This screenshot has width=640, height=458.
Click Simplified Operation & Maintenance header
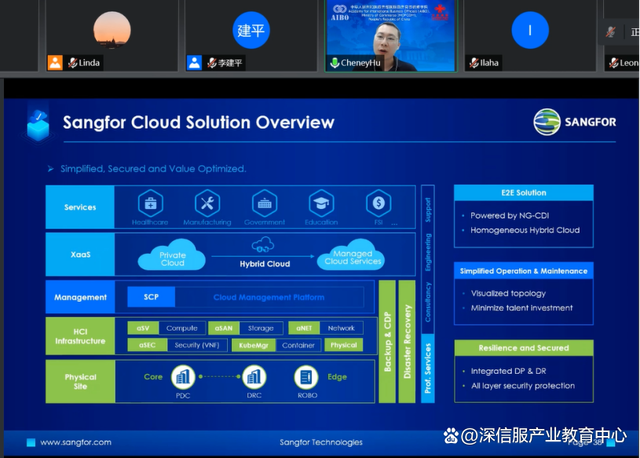pos(524,271)
